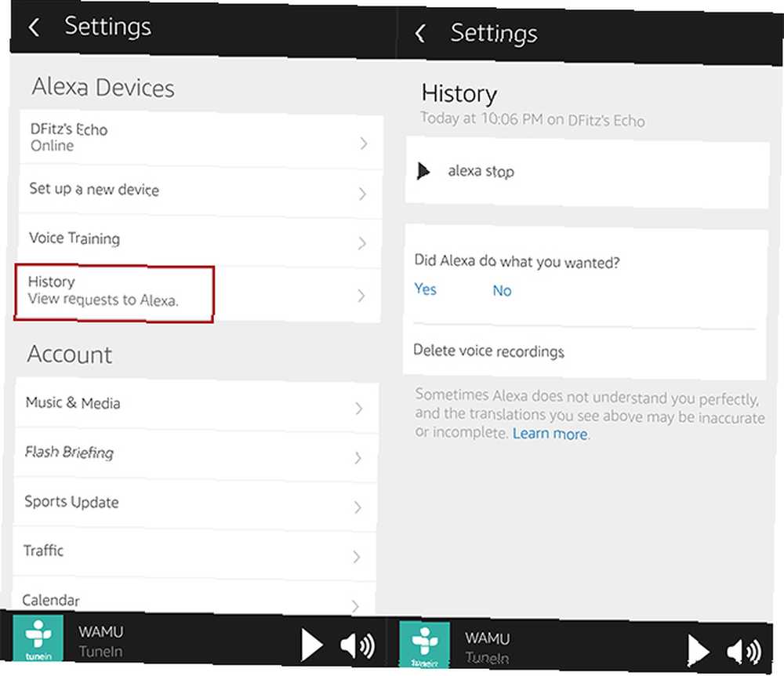Open volume control in left player bar
Screen dimensions: 784x676
pyautogui.click(x=358, y=646)
